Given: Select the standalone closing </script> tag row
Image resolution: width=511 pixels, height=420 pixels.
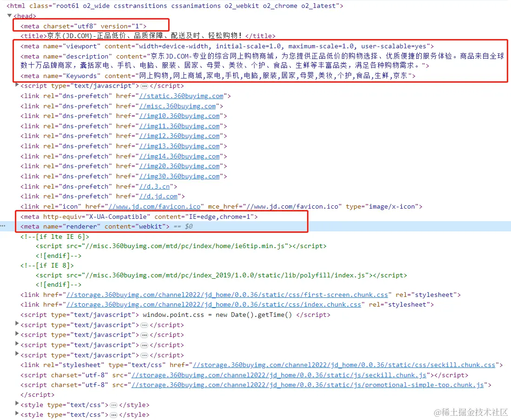Looking at the screenshot, I should point(38,395).
